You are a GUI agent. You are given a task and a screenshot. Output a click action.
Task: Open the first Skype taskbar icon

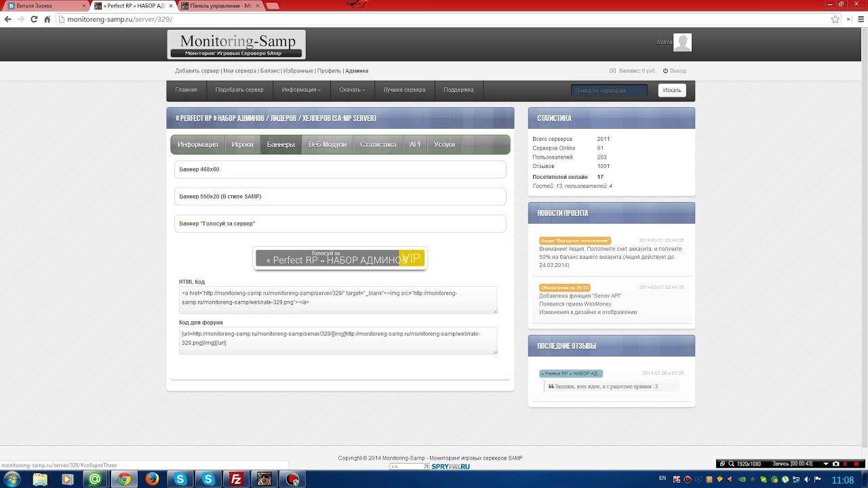tap(180, 479)
